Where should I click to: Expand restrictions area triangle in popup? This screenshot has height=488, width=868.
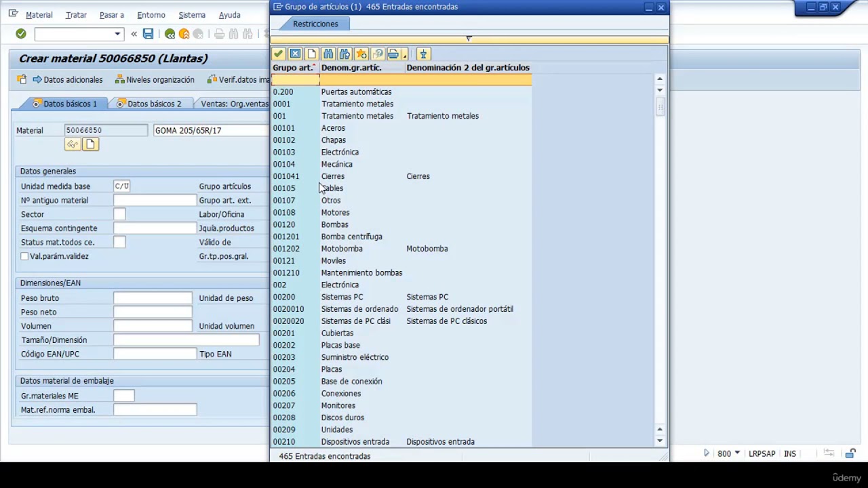coord(469,38)
